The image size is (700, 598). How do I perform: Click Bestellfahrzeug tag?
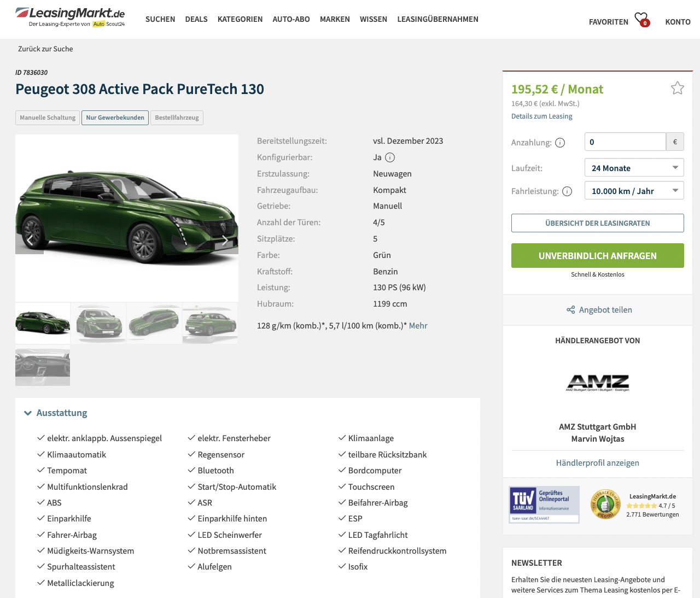(177, 118)
